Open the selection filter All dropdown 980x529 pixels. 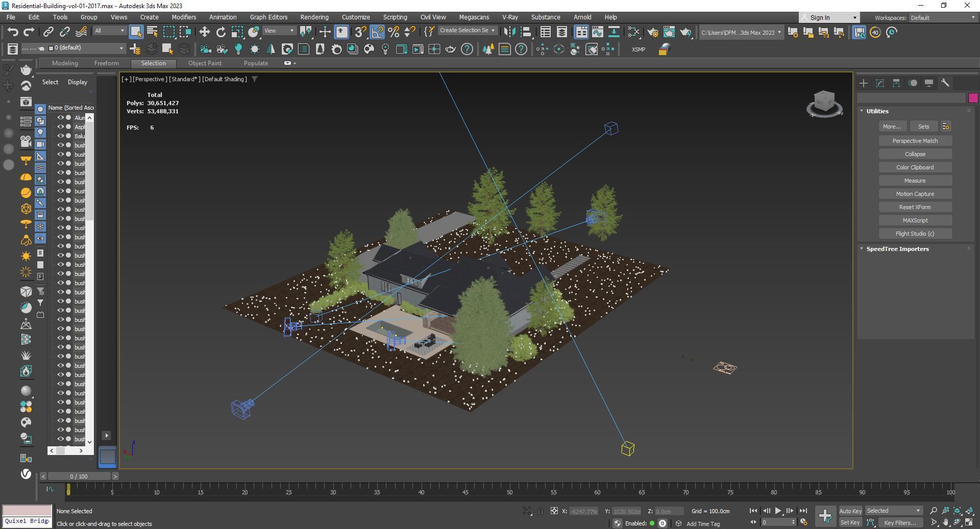click(109, 31)
